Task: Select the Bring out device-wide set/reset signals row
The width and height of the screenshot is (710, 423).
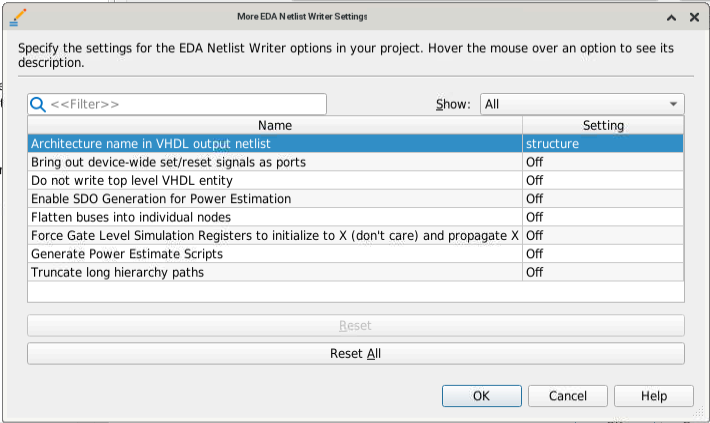Action: [275, 162]
